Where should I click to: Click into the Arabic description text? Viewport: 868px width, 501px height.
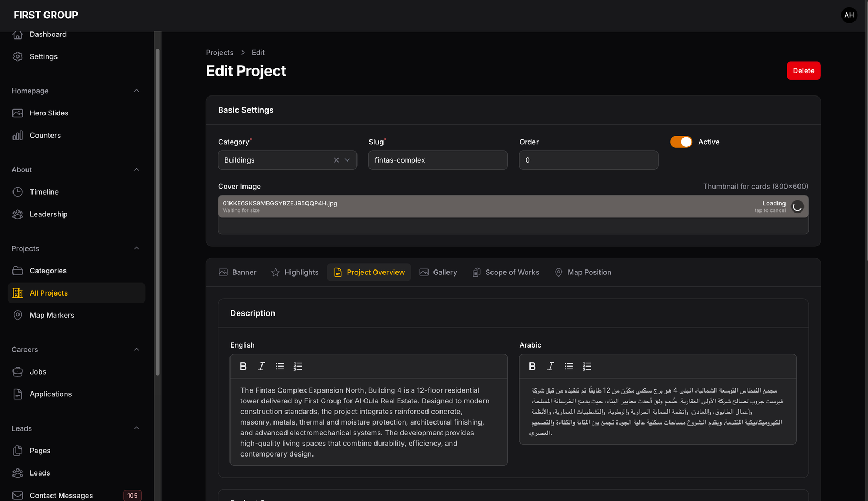(658, 412)
